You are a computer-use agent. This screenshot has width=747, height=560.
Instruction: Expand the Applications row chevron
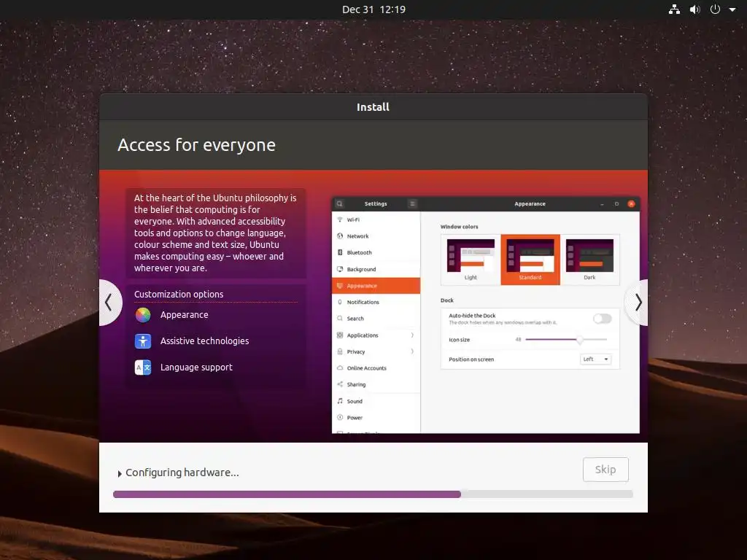(412, 335)
